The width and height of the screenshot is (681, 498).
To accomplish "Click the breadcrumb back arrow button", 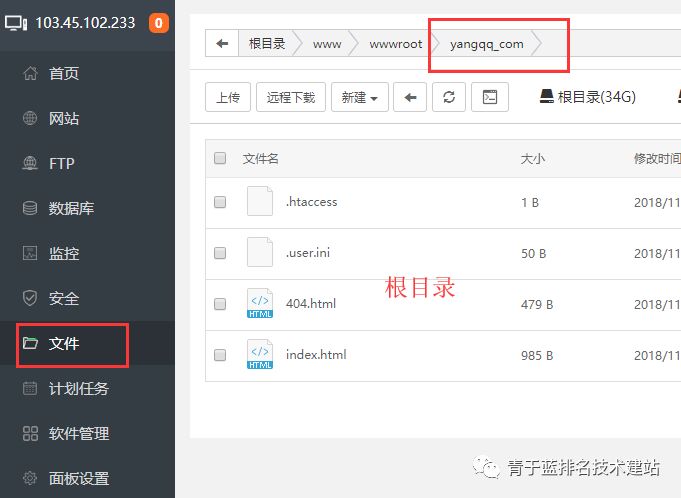I will [222, 43].
